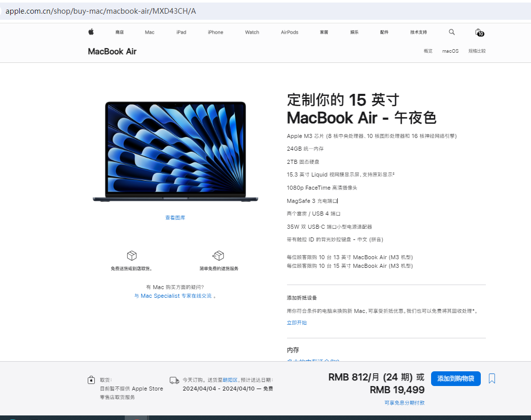531x420 pixels.
Task: Click the MagSafe 3 充电端口 text
Action: (312, 201)
